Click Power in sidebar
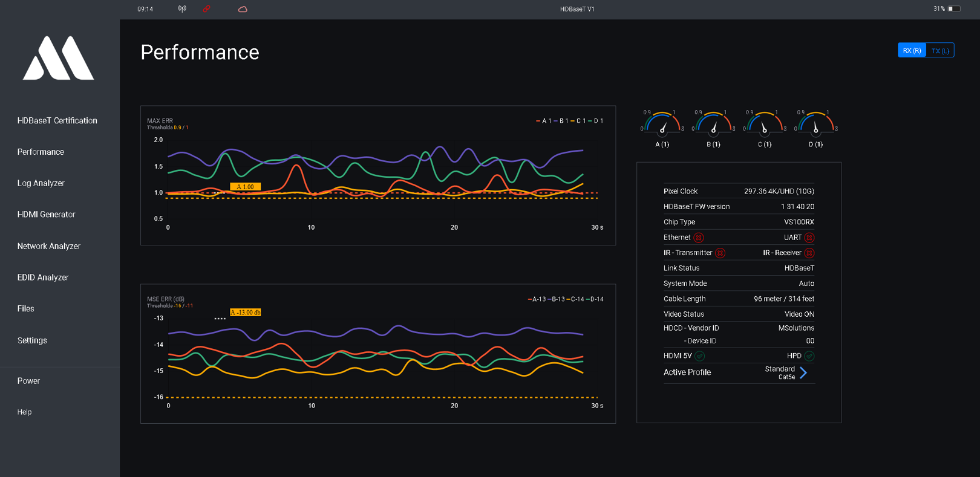Image resolution: width=980 pixels, height=477 pixels. click(x=28, y=381)
